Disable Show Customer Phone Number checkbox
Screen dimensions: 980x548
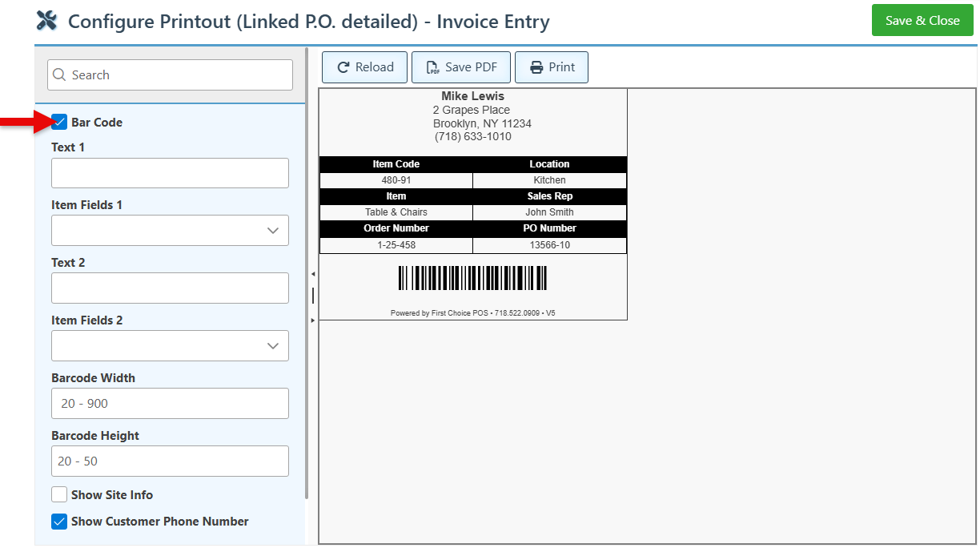point(59,522)
